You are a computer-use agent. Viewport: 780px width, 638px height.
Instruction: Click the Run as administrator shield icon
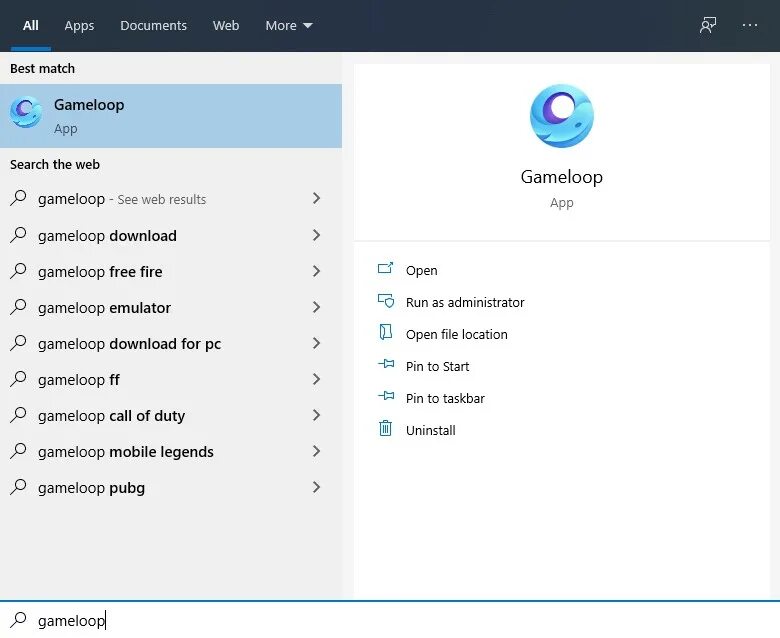coord(386,301)
